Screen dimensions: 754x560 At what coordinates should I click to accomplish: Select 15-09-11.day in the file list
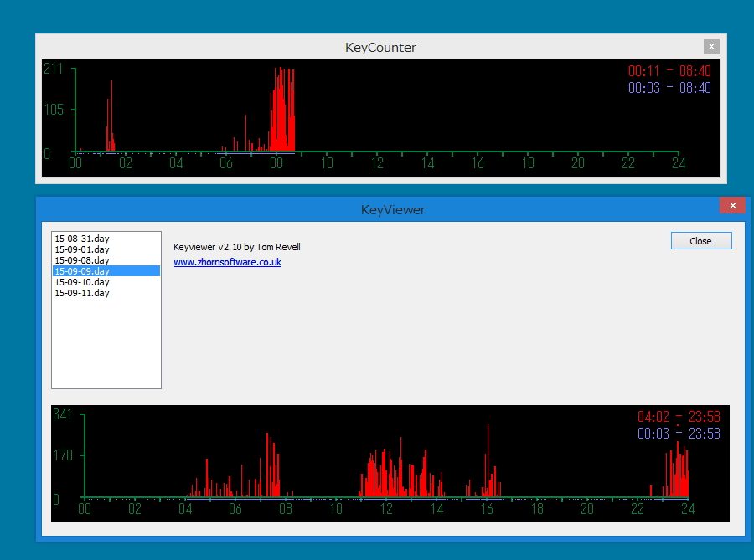click(106, 293)
